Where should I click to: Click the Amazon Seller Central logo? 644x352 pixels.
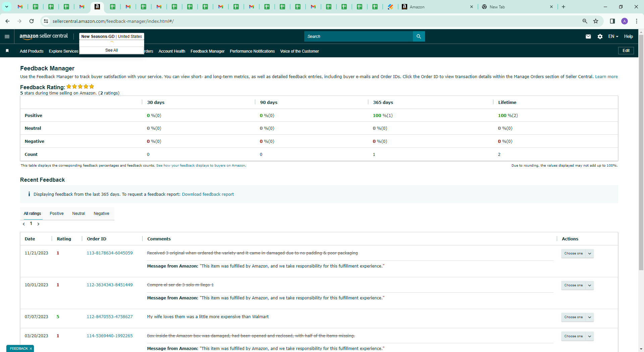[x=44, y=36]
